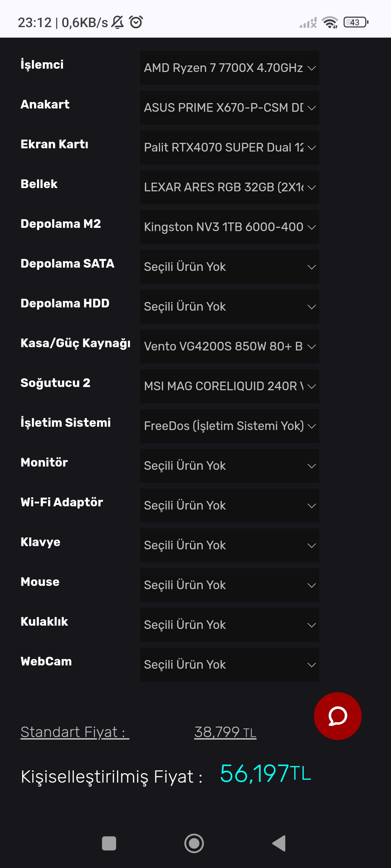Tap the Wi-Fi signal status icon
The image size is (391, 868).
point(330,22)
